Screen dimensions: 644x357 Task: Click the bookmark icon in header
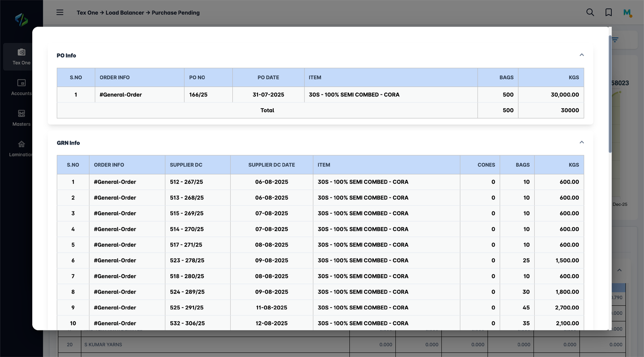point(609,12)
